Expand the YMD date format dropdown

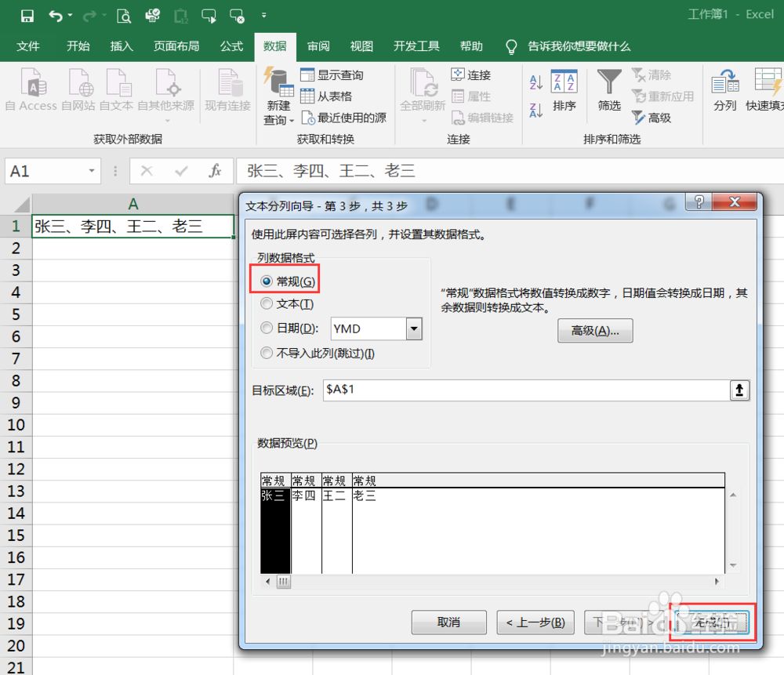point(414,328)
